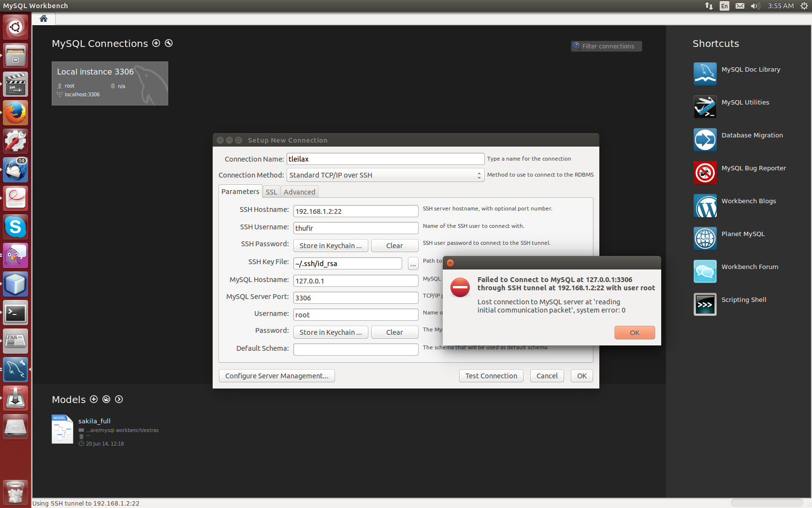Open Planet MySQL shortcut icon
This screenshot has width=812, height=508.
point(705,239)
